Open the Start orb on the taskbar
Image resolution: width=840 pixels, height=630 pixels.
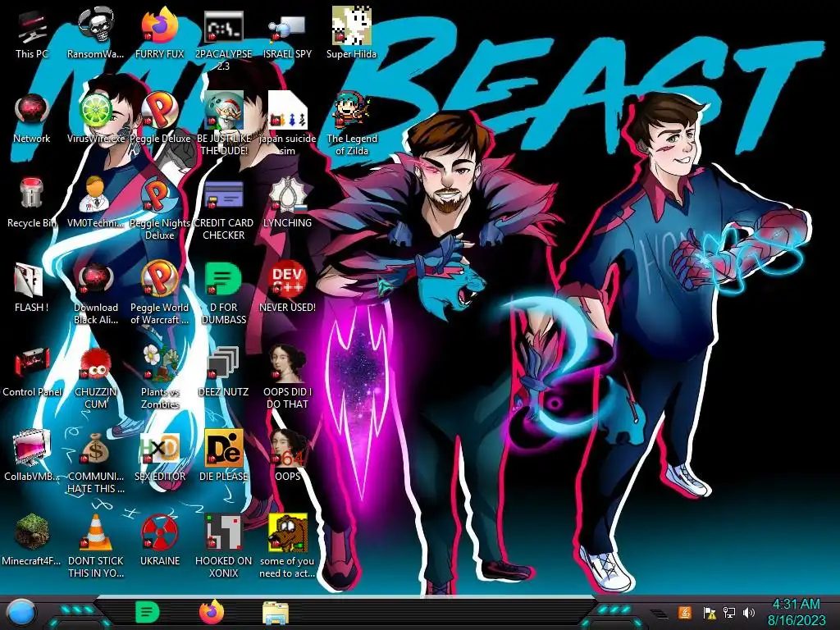(x=21, y=613)
